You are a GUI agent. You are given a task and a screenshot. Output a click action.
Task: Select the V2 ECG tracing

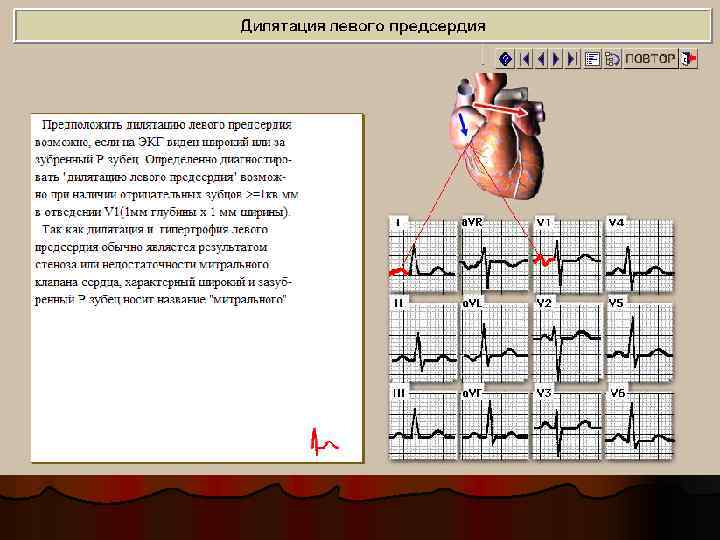pyautogui.click(x=567, y=340)
